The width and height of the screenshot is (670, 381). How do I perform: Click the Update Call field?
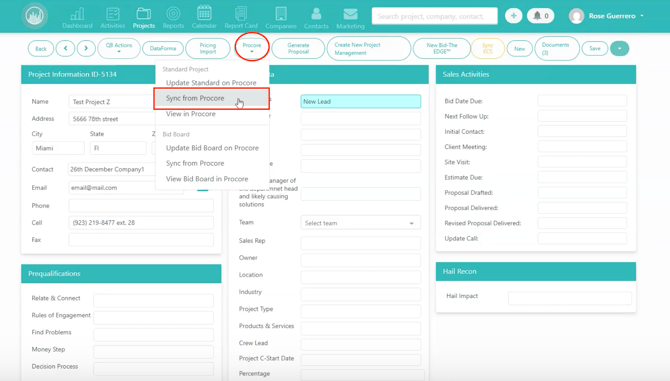(x=582, y=238)
